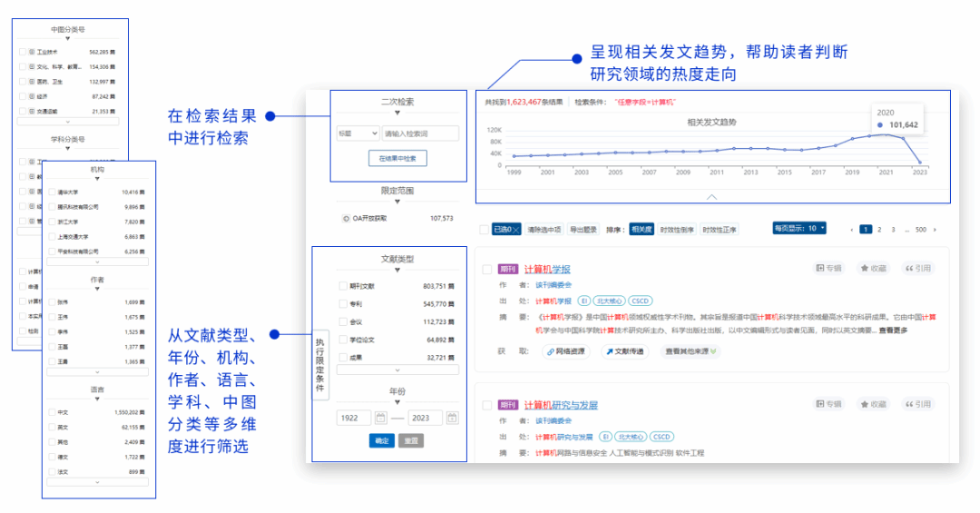
Task: Open the 标题 search field dropdown
Action: tap(358, 133)
